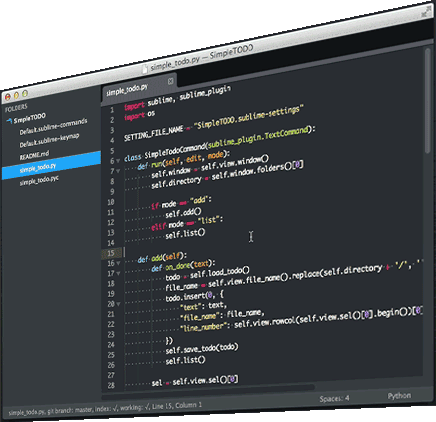Click the "line_number" key string
436x422 pixels.
click(205, 327)
